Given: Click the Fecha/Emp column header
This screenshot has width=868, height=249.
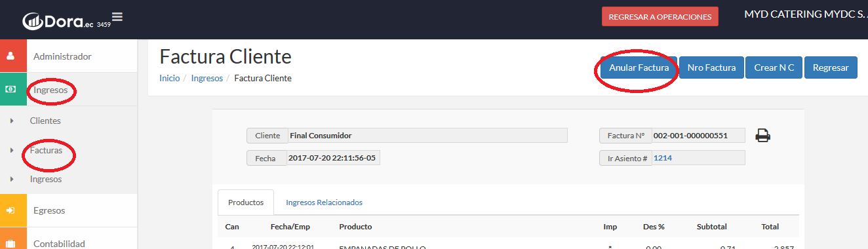Looking at the screenshot, I should [x=290, y=227].
